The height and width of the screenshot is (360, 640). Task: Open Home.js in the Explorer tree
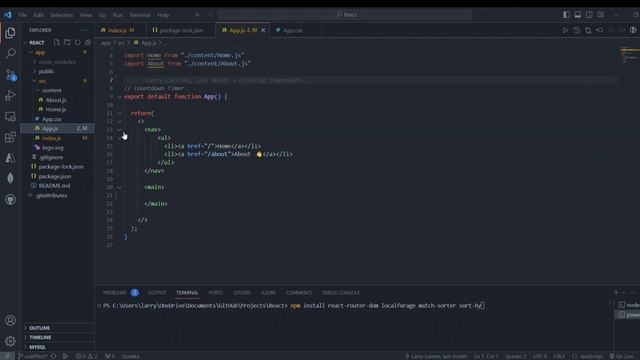(57, 109)
